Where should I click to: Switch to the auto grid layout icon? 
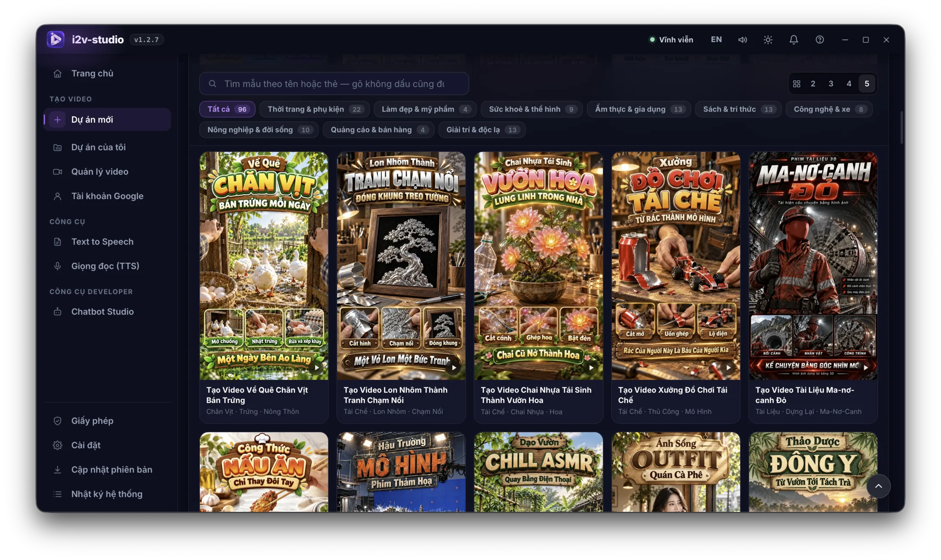796,84
